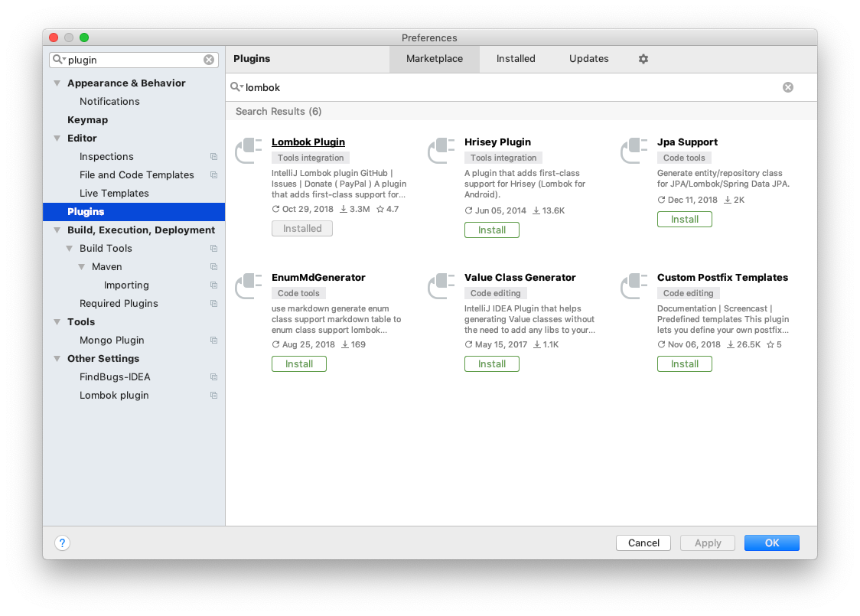Clear the preferences search field
The height and width of the screenshot is (616, 860).
(209, 60)
